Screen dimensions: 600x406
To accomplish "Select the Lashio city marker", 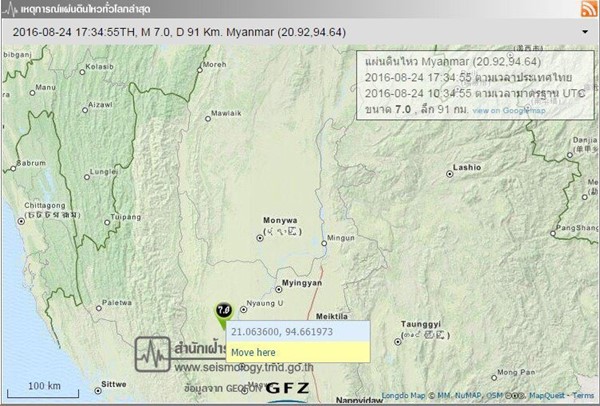I will coord(450,174).
